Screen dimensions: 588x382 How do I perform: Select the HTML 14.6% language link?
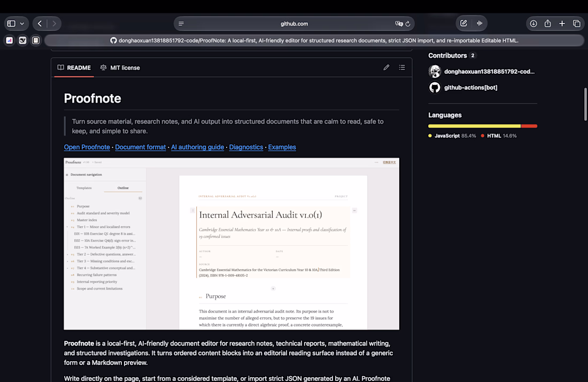coord(498,136)
